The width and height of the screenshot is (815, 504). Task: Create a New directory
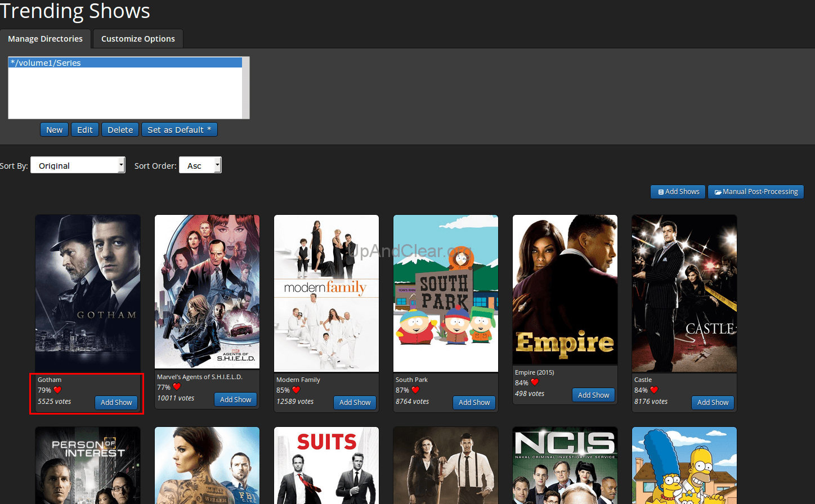pos(54,130)
